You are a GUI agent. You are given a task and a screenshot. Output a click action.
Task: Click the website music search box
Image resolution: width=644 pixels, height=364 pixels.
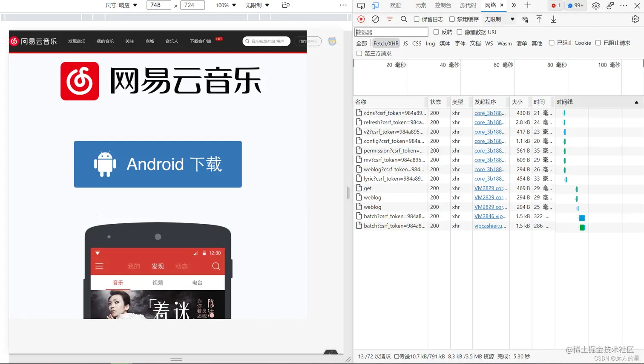[x=267, y=41]
